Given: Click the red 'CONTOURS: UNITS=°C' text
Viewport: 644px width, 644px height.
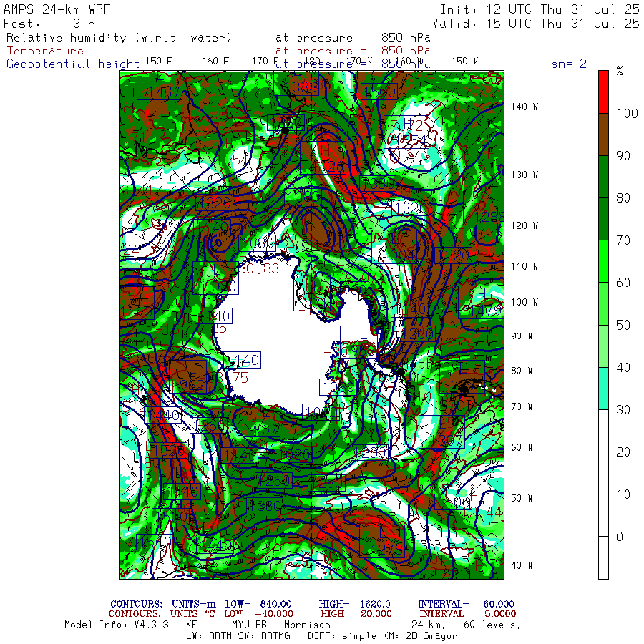Looking at the screenshot, I should [x=162, y=614].
